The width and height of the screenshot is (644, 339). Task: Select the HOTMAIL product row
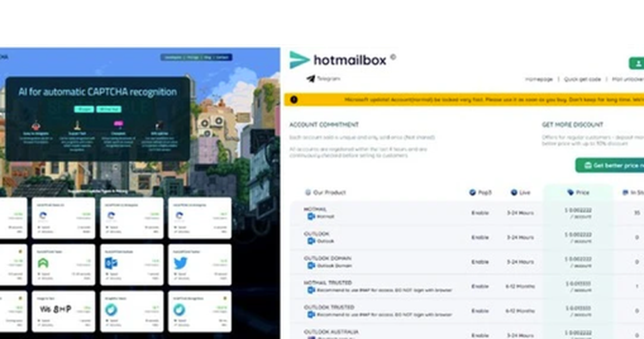tap(467, 213)
